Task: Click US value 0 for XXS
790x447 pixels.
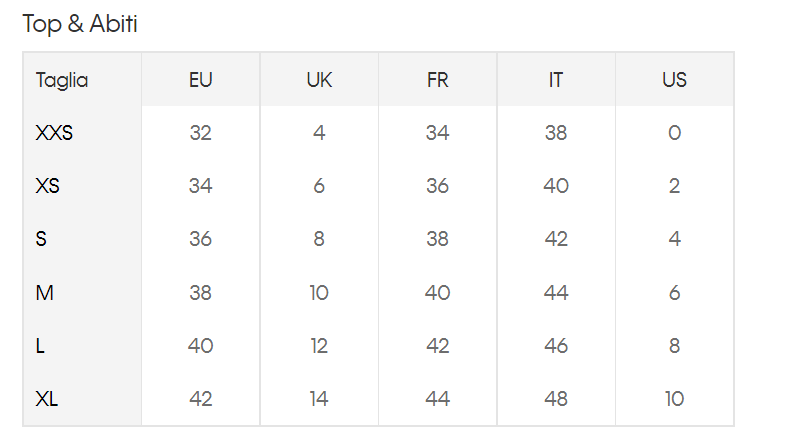Action: tap(674, 133)
